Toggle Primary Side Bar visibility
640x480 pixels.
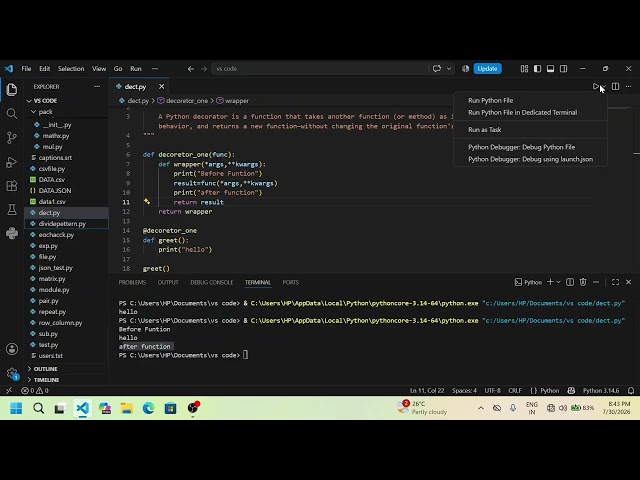(x=538, y=69)
